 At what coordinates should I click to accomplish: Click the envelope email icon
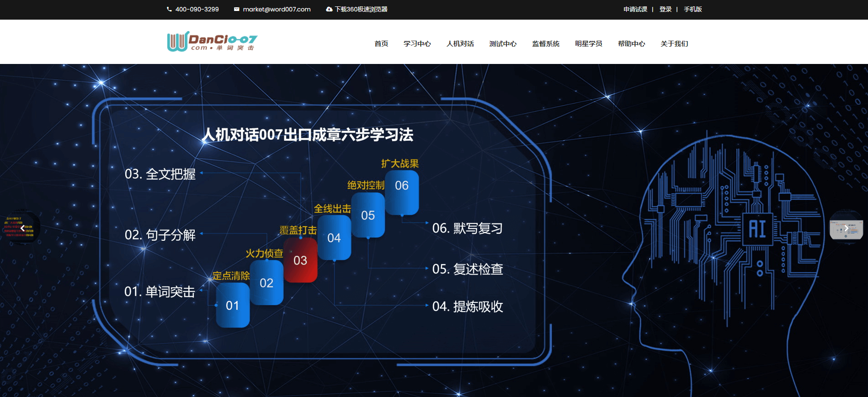click(x=237, y=9)
